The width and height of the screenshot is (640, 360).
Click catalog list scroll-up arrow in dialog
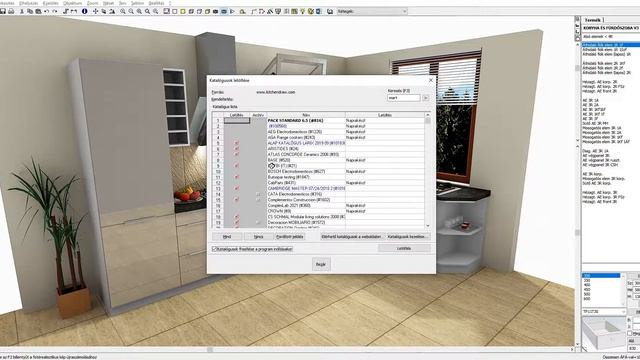(x=428, y=115)
